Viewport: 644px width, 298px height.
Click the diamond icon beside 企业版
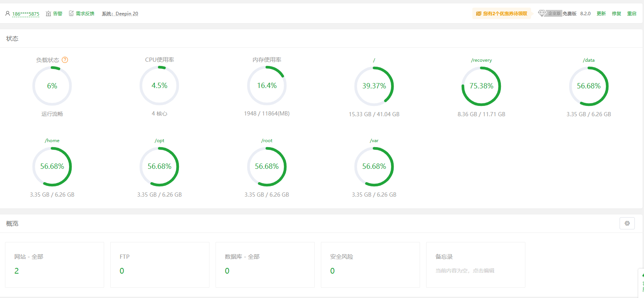pyautogui.click(x=542, y=13)
